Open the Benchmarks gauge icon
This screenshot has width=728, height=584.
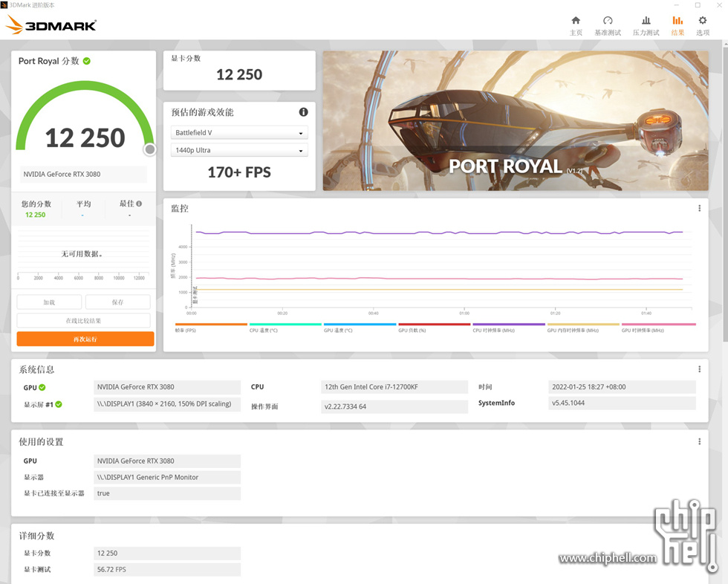point(608,20)
